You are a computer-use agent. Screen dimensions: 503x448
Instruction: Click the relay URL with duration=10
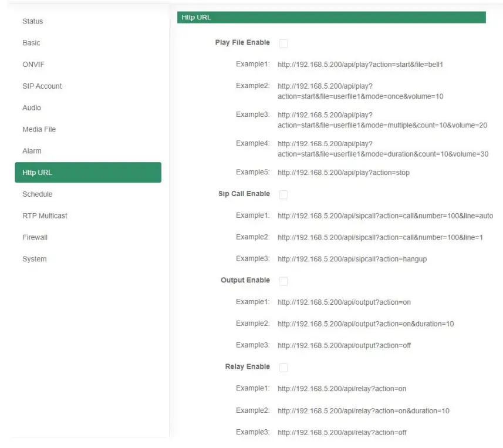363,411
